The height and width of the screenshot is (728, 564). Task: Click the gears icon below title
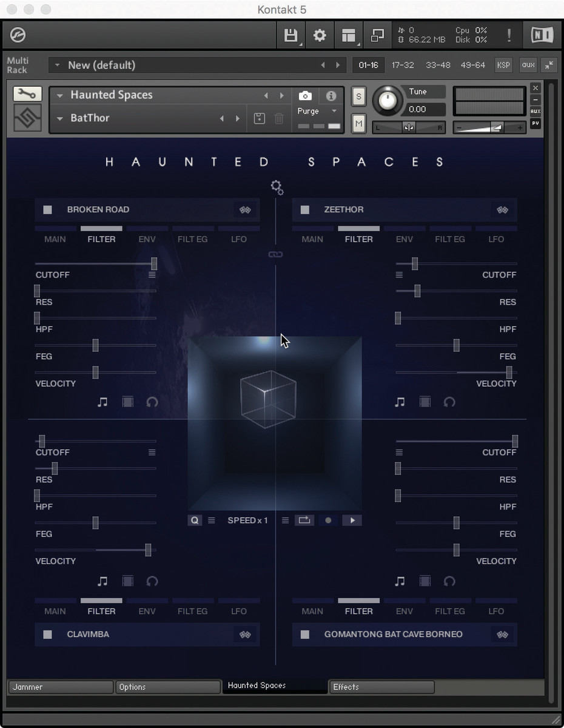point(277,187)
